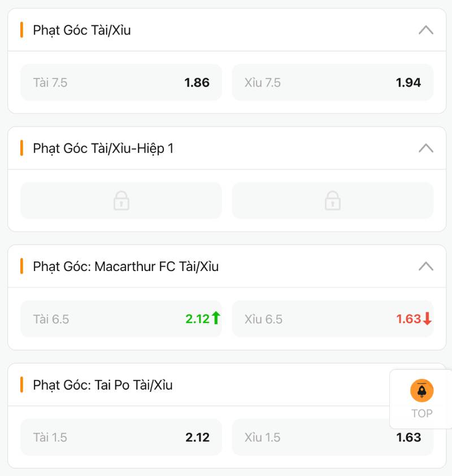Viewport: 452px width, 476px height.
Task: Click Phạt Góc Tài/Xỉu header title
Action: click(82, 30)
